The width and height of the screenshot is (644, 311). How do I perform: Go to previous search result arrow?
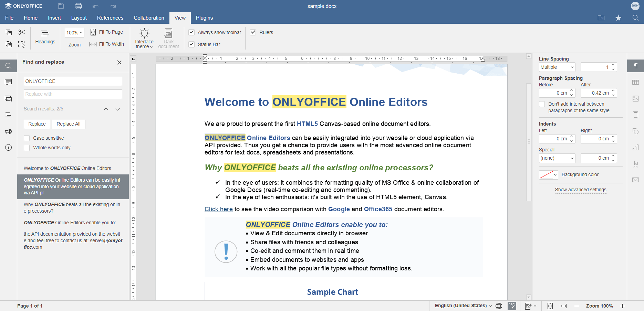(106, 109)
